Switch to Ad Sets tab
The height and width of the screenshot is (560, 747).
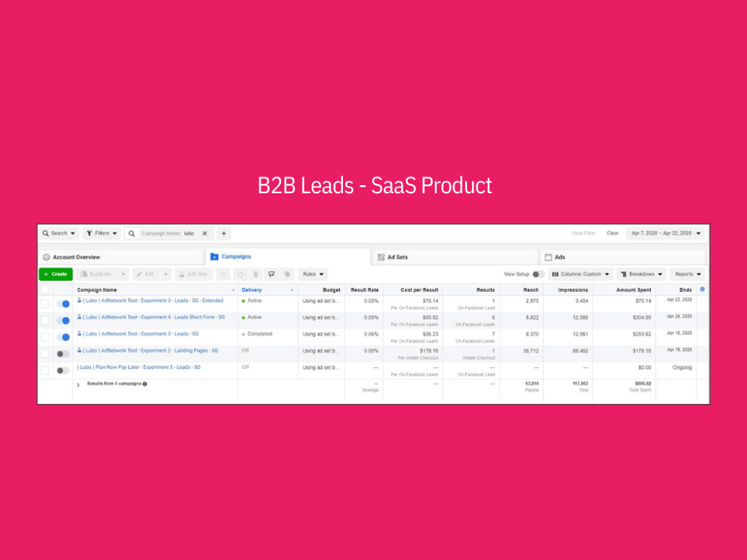pos(455,257)
